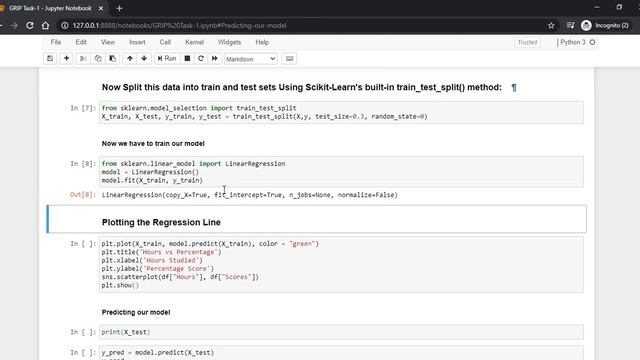Open the cell type Markdown dropdown
This screenshot has height=360, width=640.
tap(251, 59)
